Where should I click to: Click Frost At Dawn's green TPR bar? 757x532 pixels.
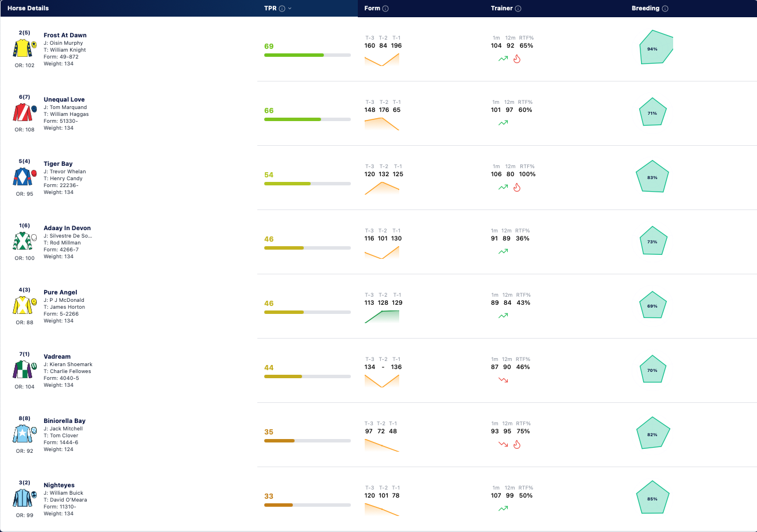294,55
